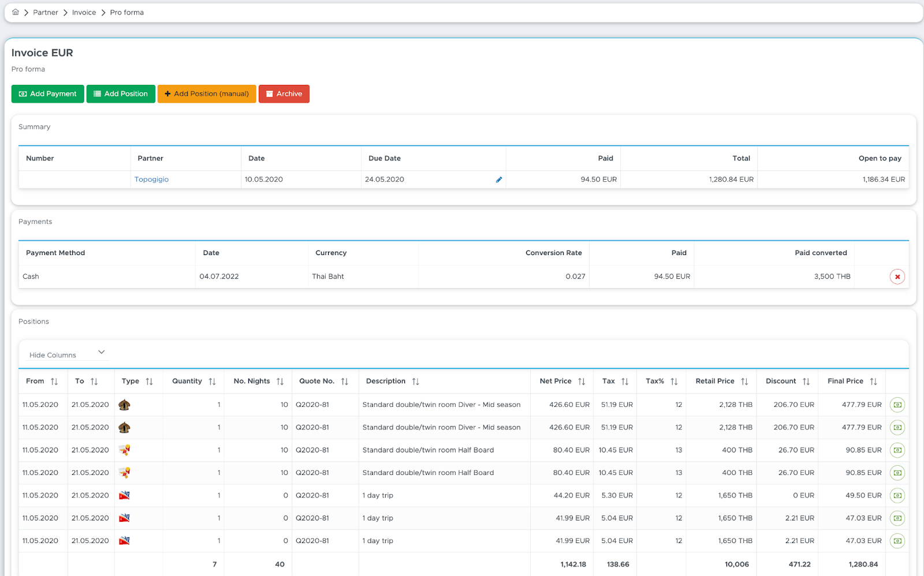Sort positions by Tax column
Image resolution: width=924 pixels, height=576 pixels.
(625, 381)
